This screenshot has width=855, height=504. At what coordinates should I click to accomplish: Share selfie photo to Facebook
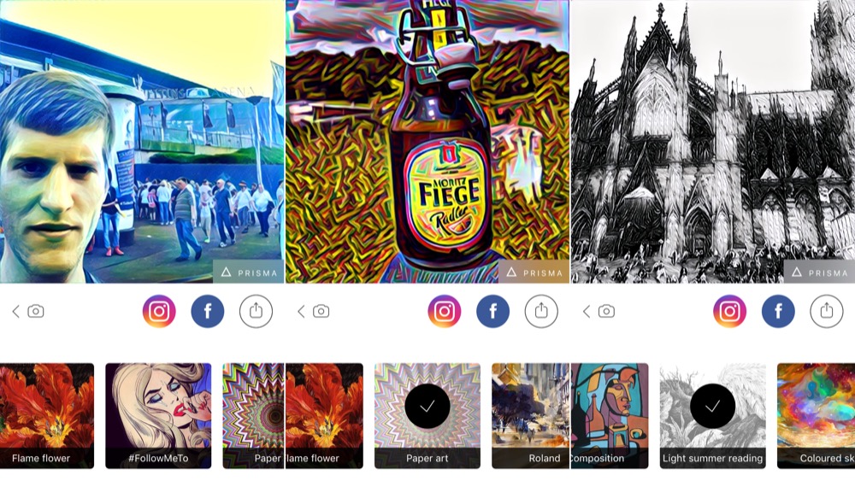point(208,311)
